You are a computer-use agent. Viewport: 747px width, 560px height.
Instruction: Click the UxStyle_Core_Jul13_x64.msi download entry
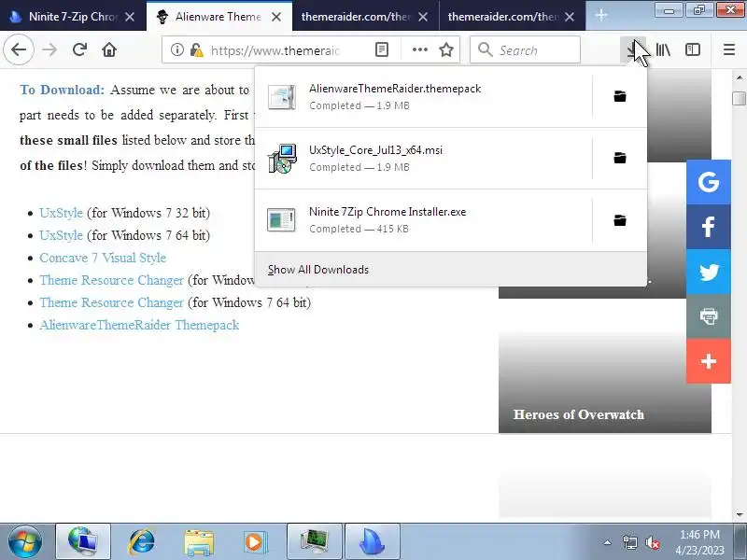pyautogui.click(x=424, y=158)
